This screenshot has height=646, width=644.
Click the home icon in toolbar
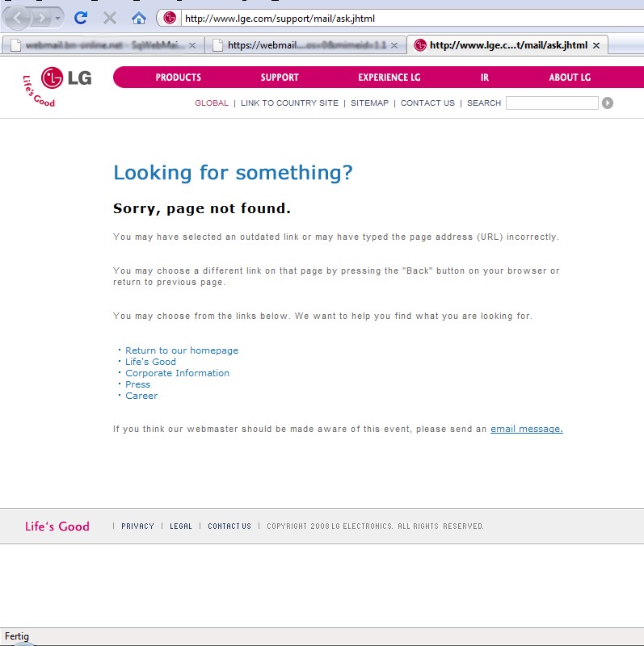click(x=139, y=18)
